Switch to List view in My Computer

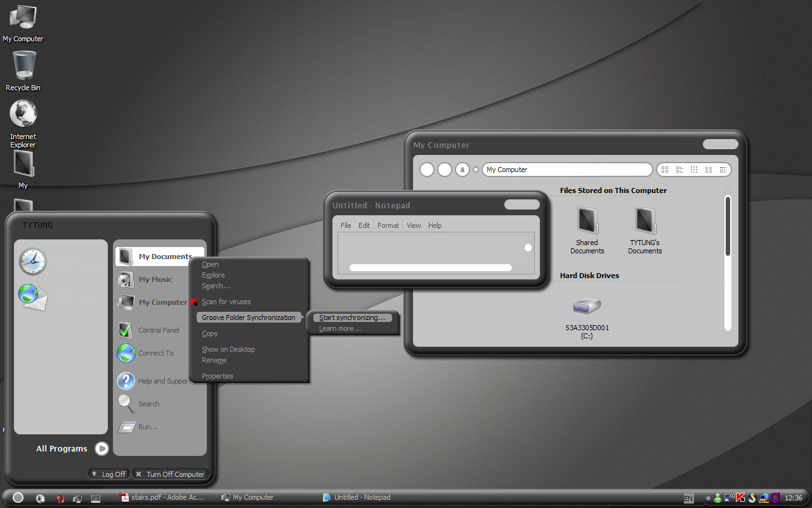[709, 170]
